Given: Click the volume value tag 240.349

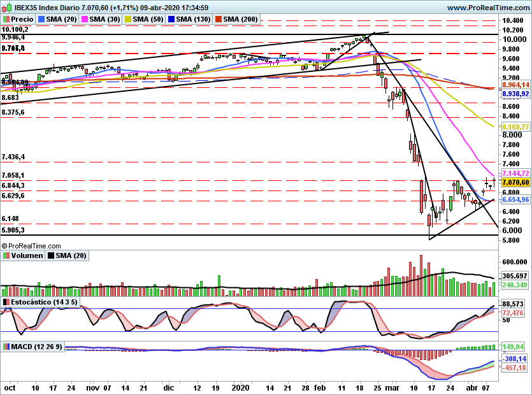Looking at the screenshot, I should (x=515, y=285).
